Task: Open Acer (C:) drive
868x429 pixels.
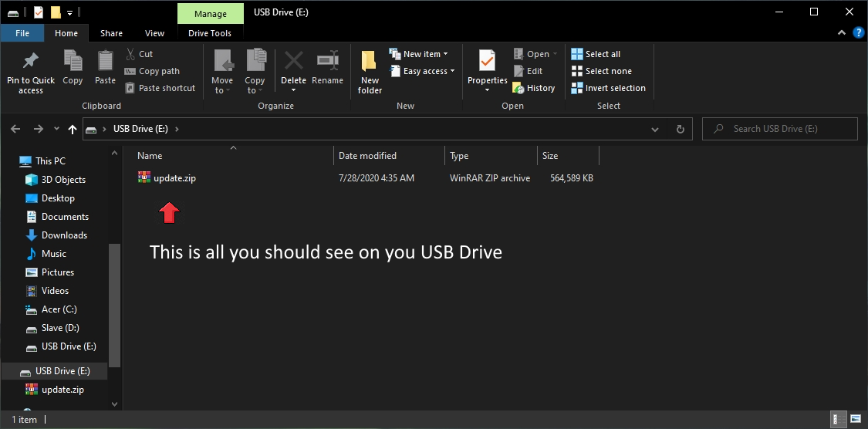Action: (51, 309)
